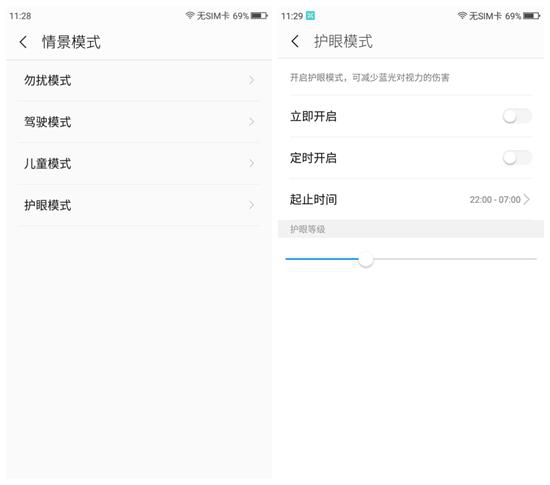This screenshot has height=485, width=550.
Task: Click the 护眼等级 slider handle
Action: coord(366,259)
